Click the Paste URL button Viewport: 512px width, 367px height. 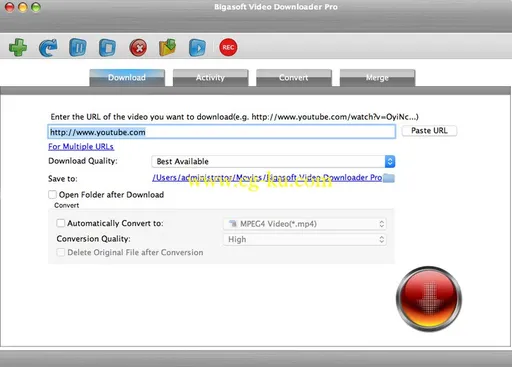(429, 131)
